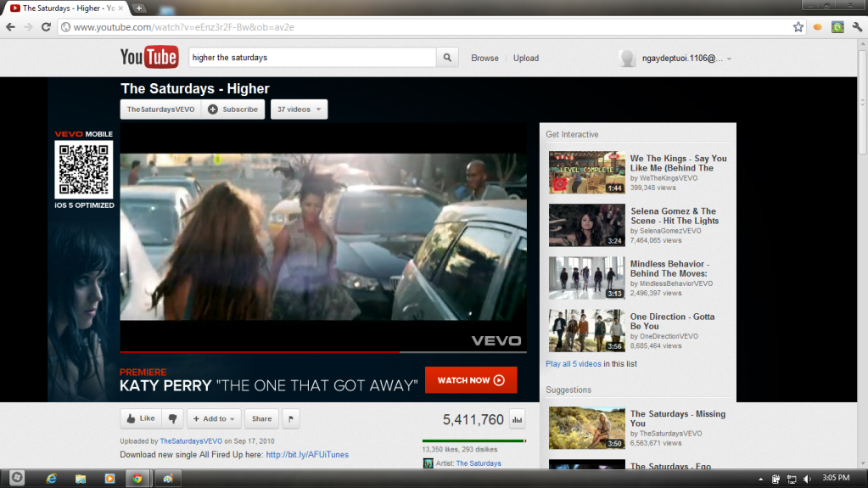Screen dimensions: 868x488
Task: Like the video
Action: (x=141, y=418)
